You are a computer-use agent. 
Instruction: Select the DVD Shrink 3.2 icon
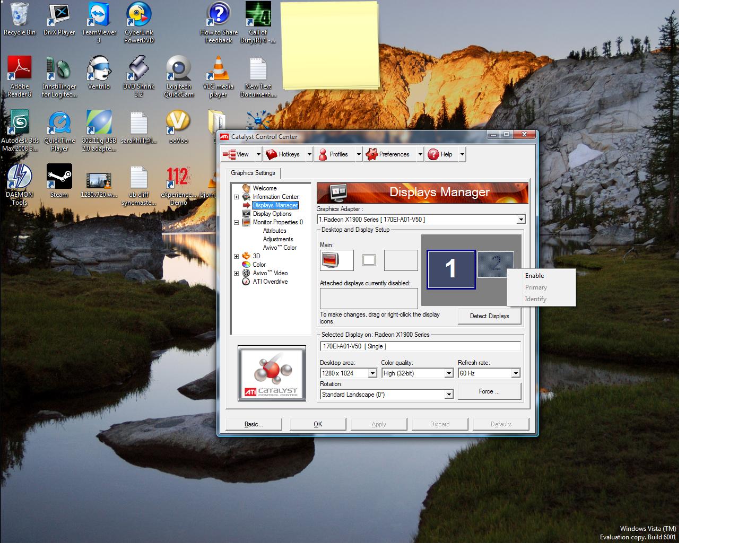(x=138, y=77)
